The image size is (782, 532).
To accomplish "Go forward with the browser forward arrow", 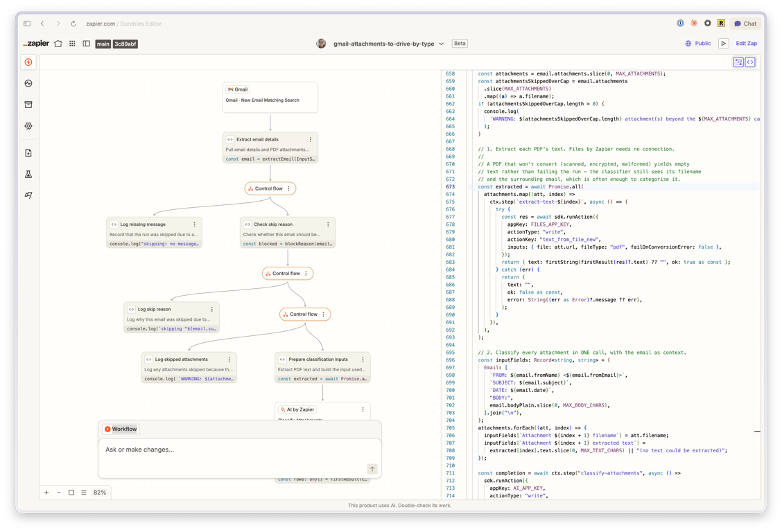I will 58,24.
